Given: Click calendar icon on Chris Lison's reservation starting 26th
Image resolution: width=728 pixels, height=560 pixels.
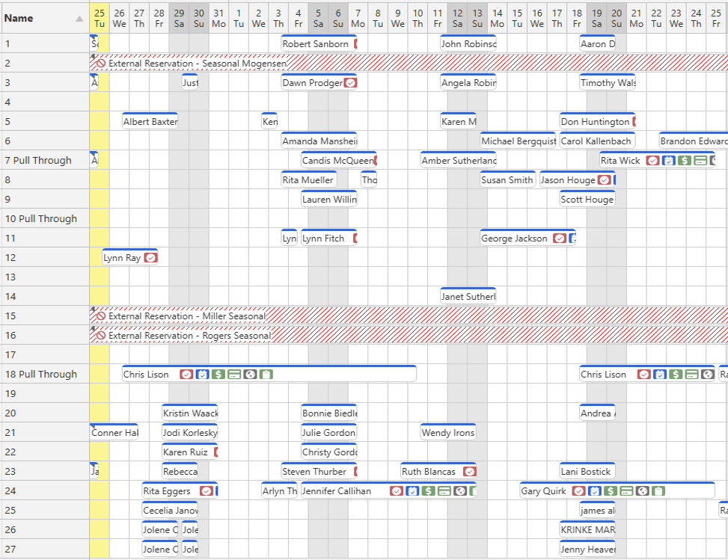Looking at the screenshot, I should point(203,375).
